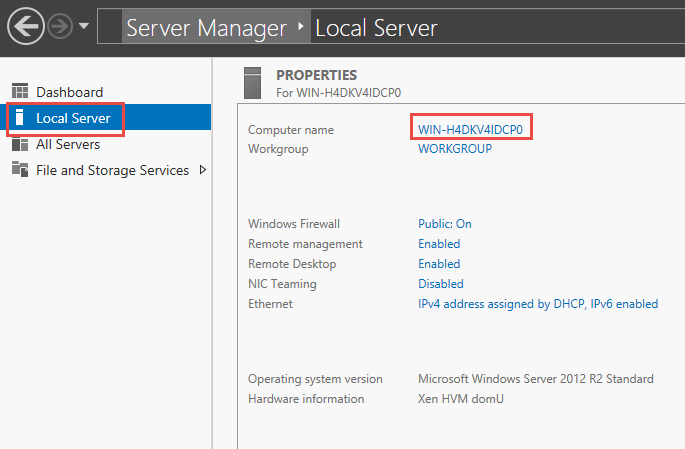
Task: Expand File and Storage Services arrow
Action: click(x=203, y=169)
